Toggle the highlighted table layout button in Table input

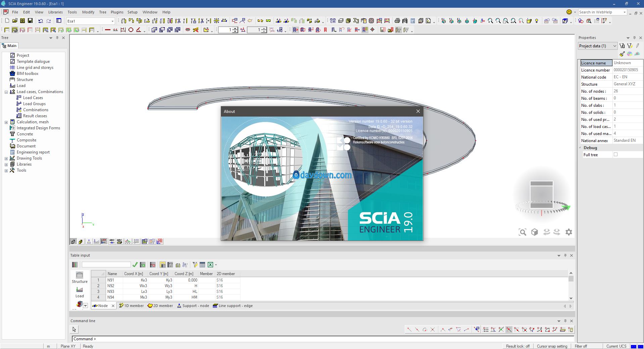tap(162, 265)
